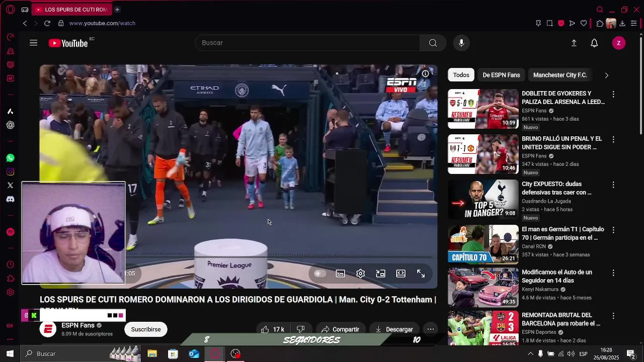Open browser downloads icon
The height and width of the screenshot is (362, 644).
coord(622,23)
